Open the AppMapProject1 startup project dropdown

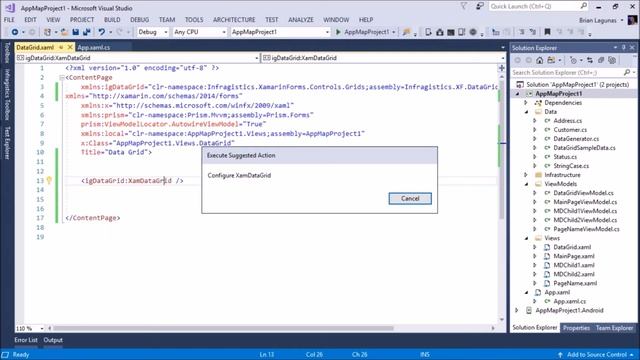pyautogui.click(x=280, y=32)
